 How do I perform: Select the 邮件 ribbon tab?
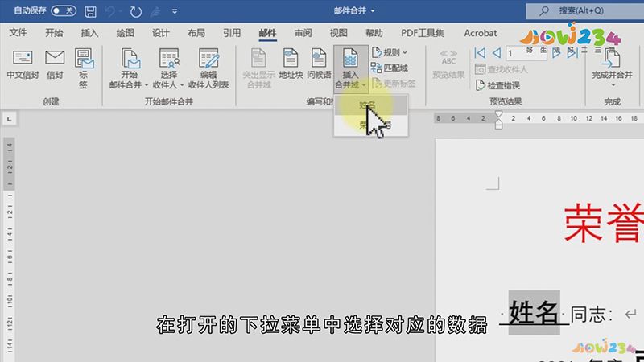pos(267,33)
